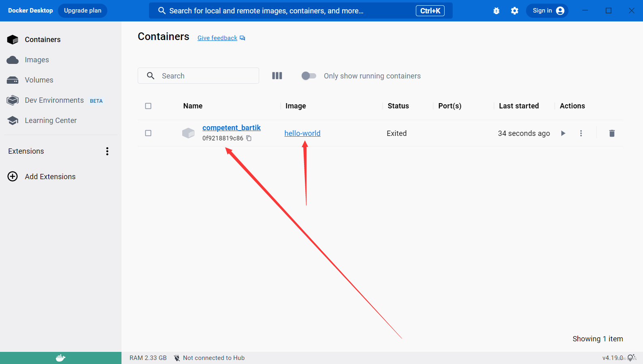Click the whale icon in status bar
The image size is (643, 364).
pos(61,358)
